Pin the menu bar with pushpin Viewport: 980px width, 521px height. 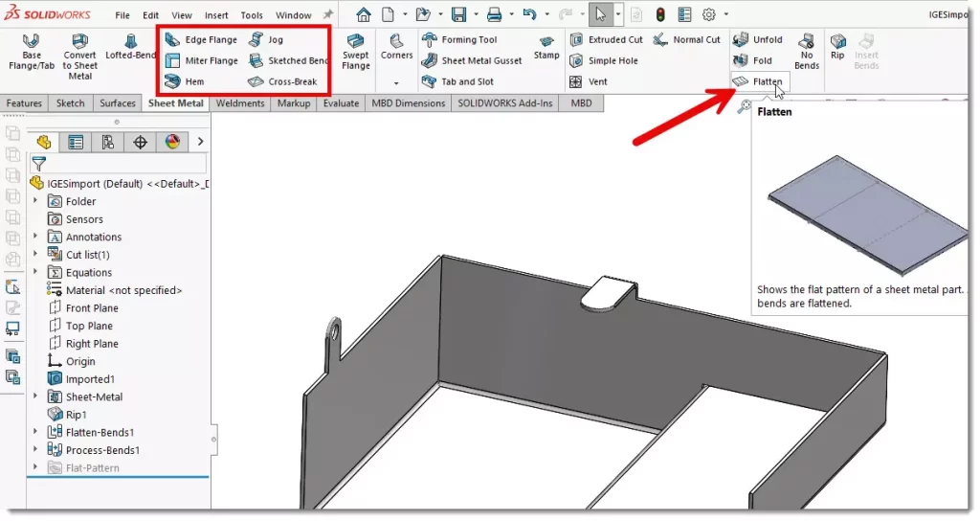point(328,14)
